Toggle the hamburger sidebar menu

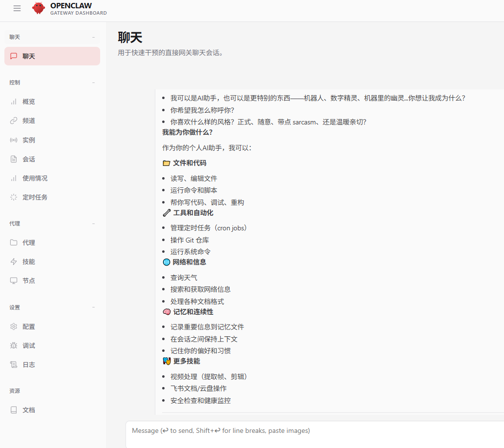tap(17, 8)
